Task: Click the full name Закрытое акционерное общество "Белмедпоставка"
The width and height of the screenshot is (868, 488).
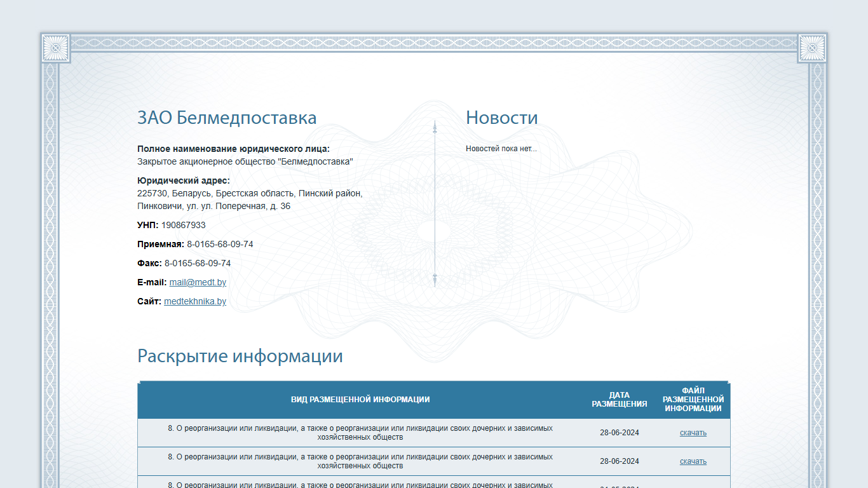Action: click(x=245, y=161)
